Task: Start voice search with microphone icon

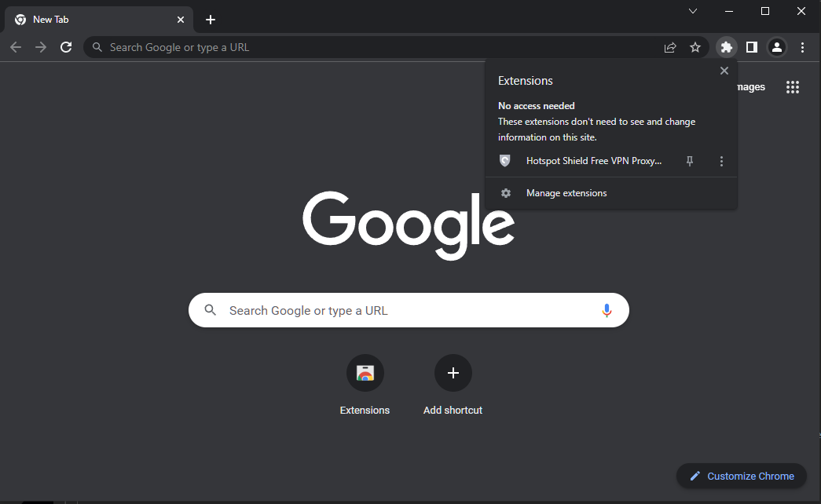Action: click(607, 310)
